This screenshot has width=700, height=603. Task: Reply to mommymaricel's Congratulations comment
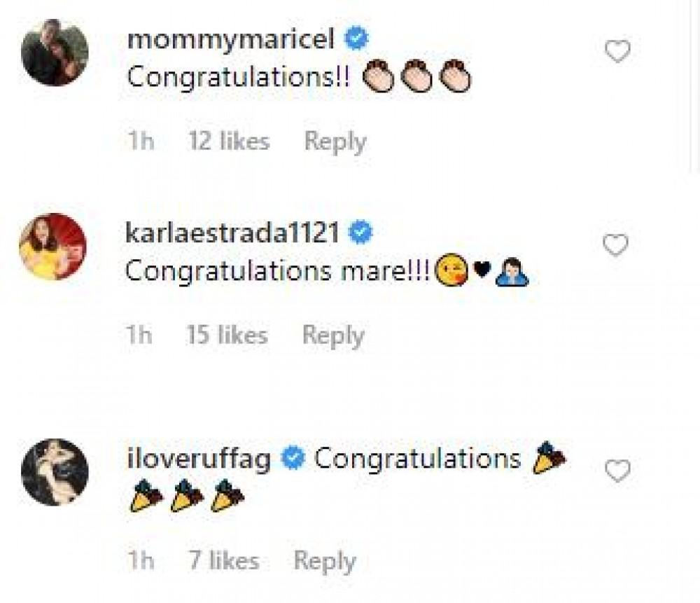pyautogui.click(x=335, y=141)
